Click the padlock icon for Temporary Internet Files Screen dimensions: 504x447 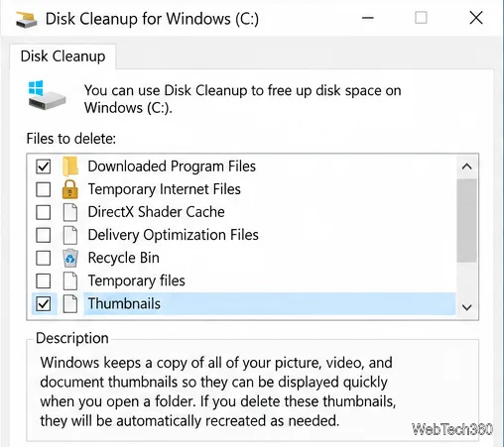coord(70,189)
